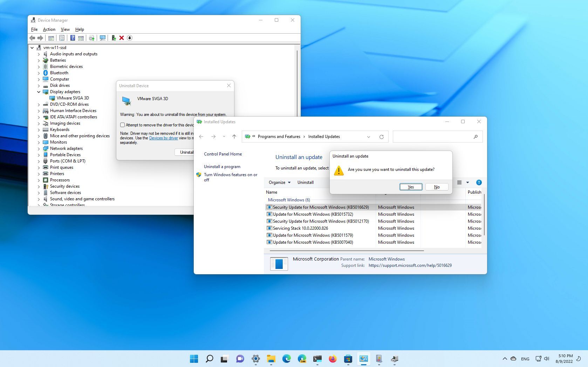Click the View menu in Device Manager
Screen dimensions: 588x367
pos(65,29)
